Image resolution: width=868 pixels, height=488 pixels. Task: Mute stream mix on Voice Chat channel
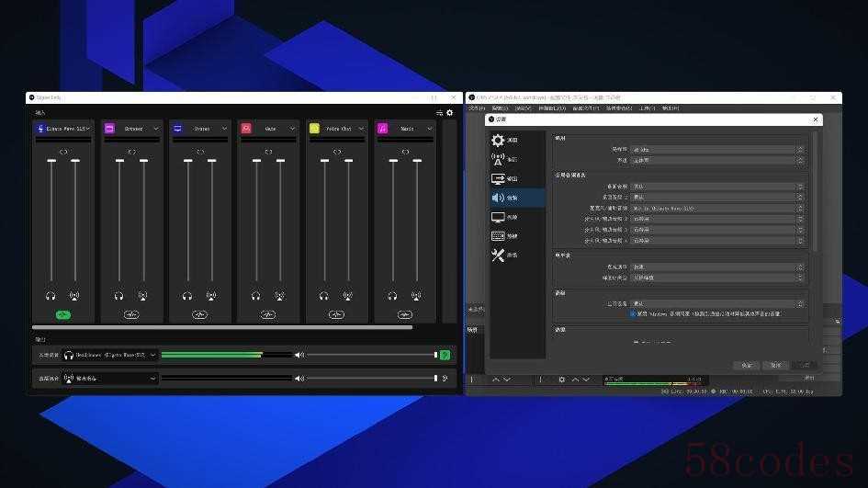click(348, 296)
